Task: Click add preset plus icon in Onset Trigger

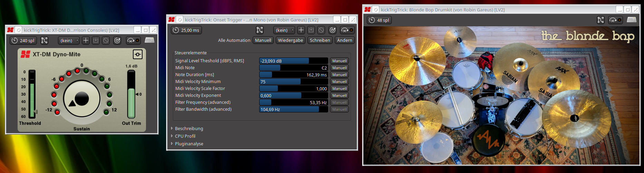Action: [301, 30]
